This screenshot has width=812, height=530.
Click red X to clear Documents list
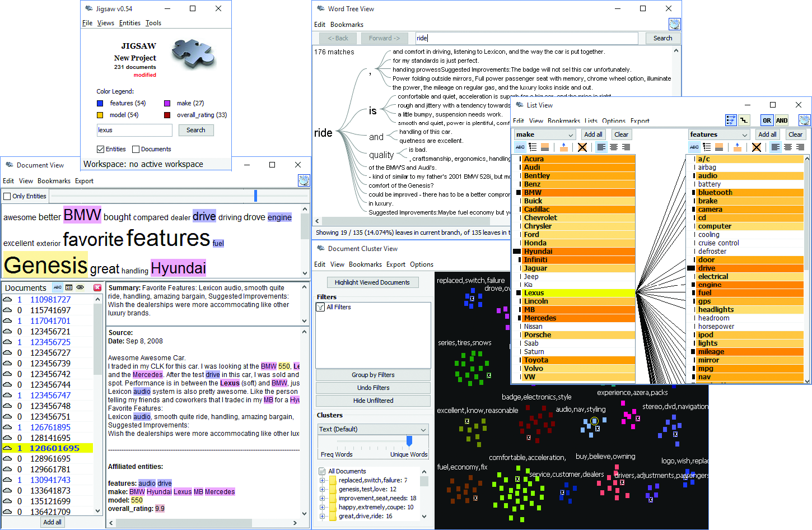coord(97,287)
